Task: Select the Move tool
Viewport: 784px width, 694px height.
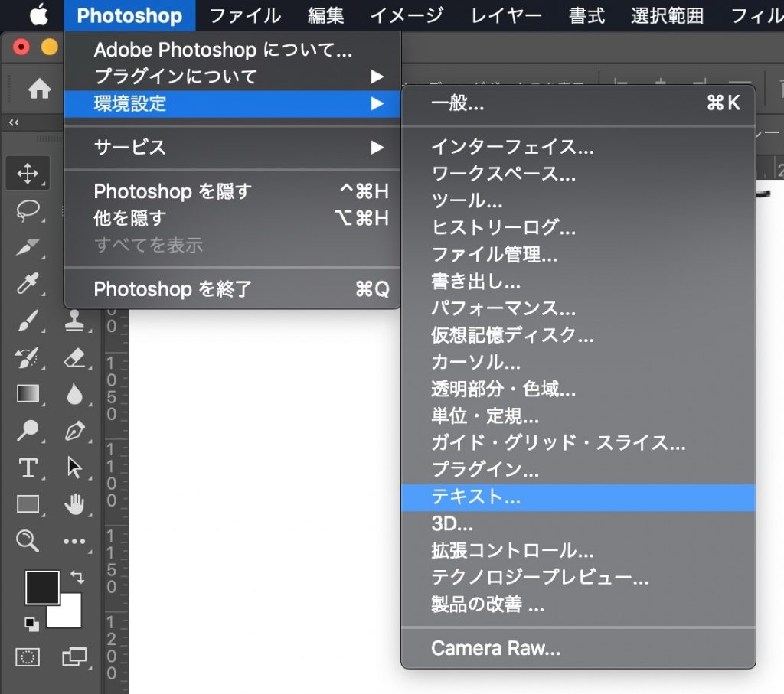Action: tap(28, 174)
